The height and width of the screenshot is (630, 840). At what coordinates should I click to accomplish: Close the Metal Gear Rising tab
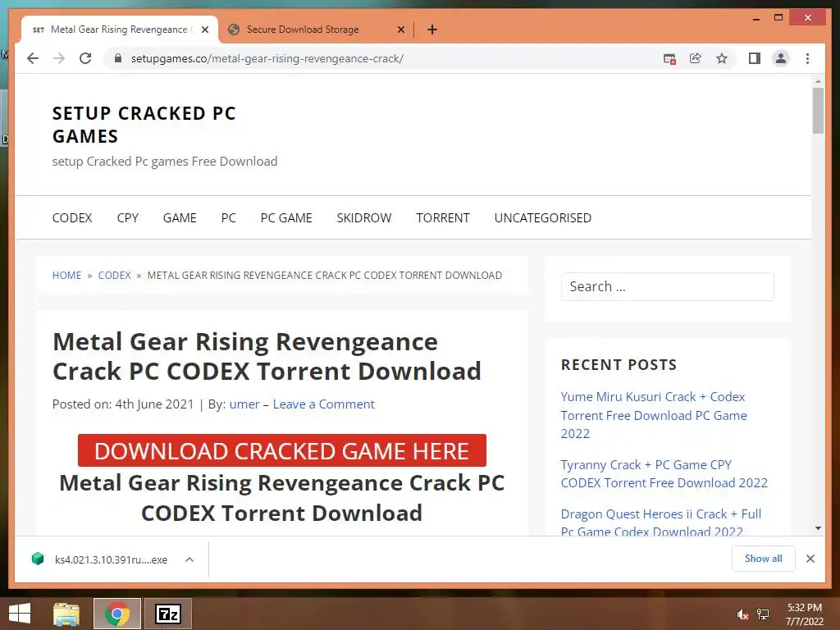coord(204,30)
